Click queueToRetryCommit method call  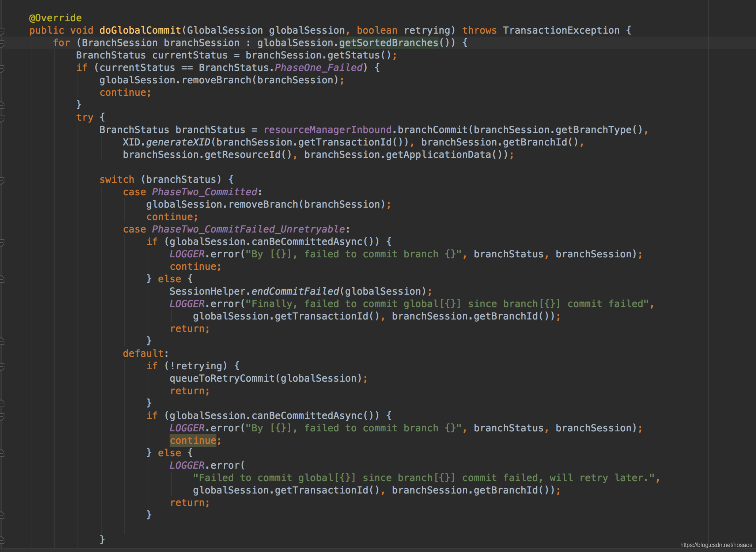coord(222,378)
